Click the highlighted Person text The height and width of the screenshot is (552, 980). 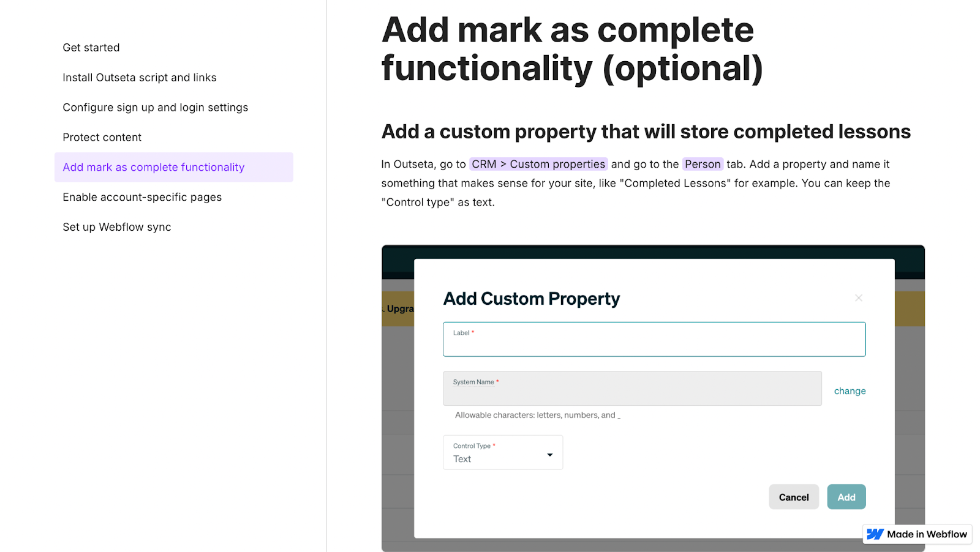pos(703,164)
